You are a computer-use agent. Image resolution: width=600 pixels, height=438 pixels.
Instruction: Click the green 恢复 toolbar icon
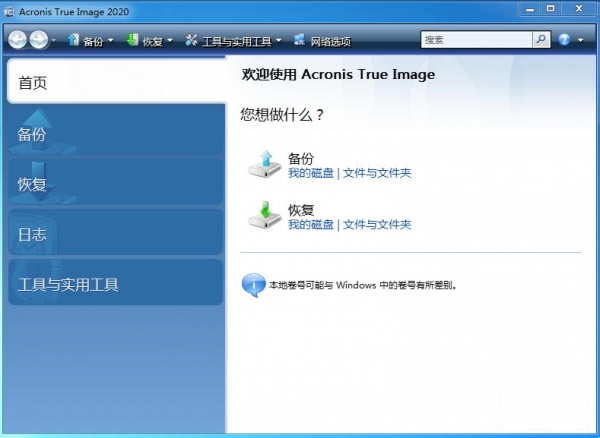[132, 40]
